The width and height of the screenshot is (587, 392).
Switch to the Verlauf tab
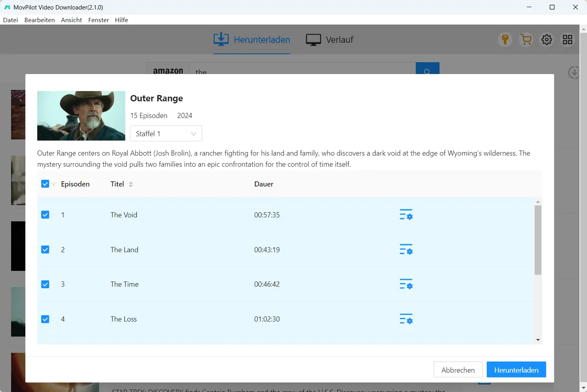(x=330, y=40)
